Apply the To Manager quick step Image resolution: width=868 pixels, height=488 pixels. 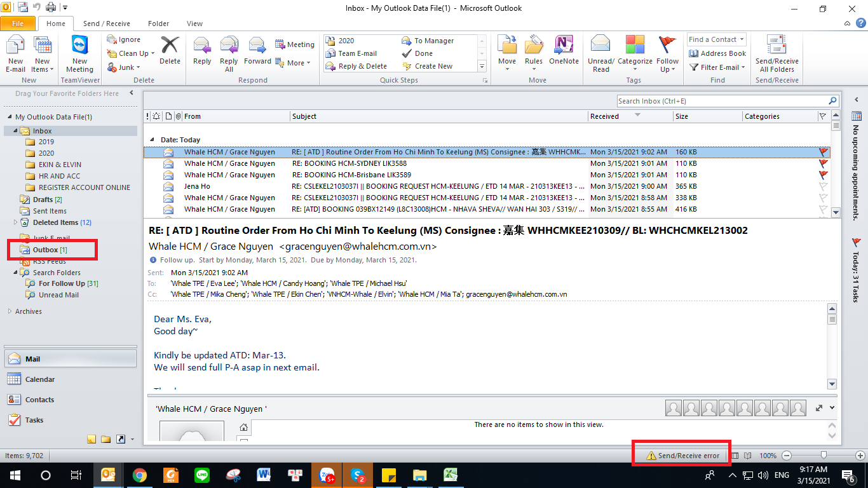tap(428, 41)
